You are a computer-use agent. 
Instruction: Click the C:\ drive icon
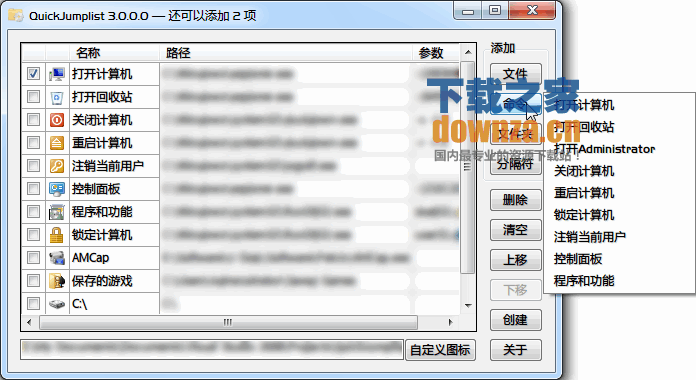point(57,304)
